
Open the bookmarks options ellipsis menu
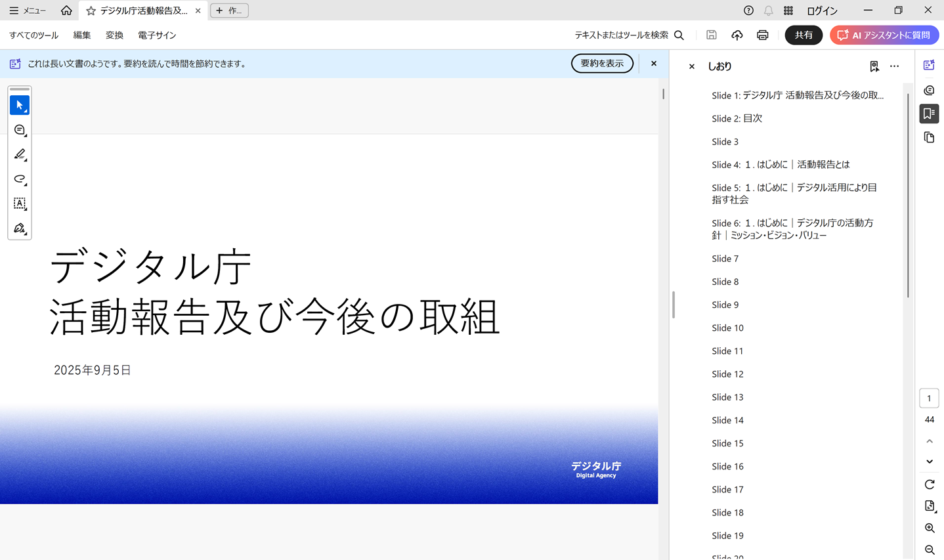pos(894,66)
